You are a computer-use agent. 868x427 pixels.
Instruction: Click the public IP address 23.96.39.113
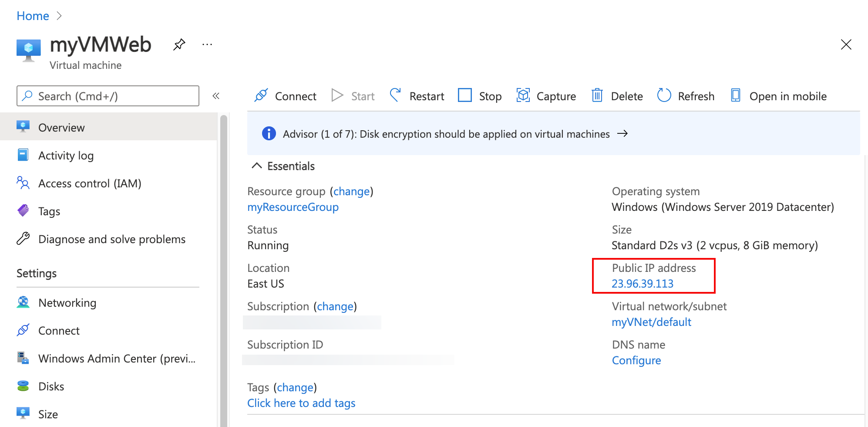point(643,284)
